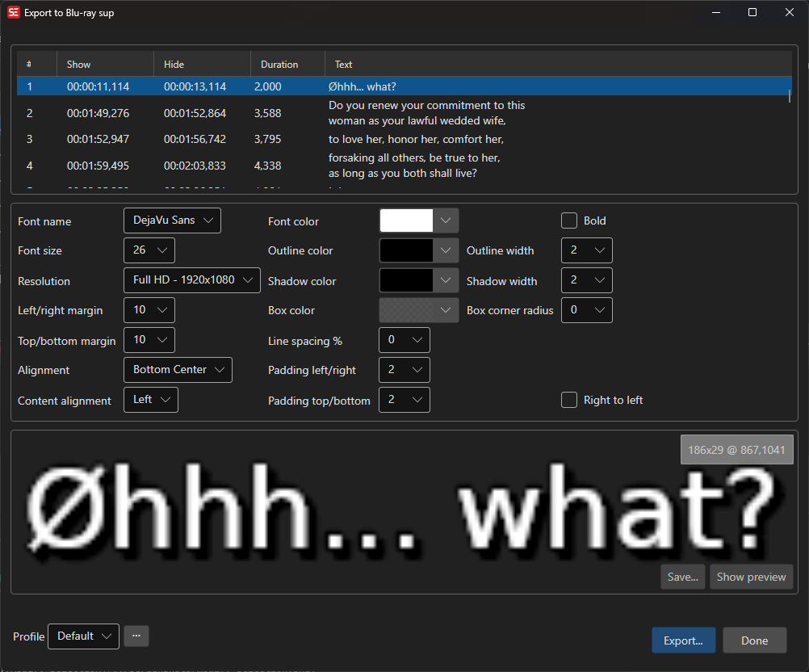The image size is (809, 672).
Task: Save the subtitle preview image
Action: pos(682,577)
